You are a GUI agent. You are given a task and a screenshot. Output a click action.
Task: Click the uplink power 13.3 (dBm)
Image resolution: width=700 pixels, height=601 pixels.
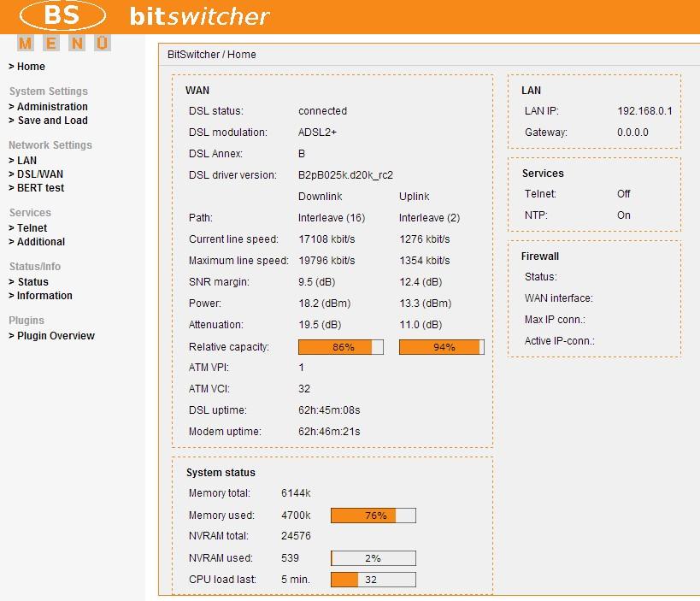click(x=426, y=303)
